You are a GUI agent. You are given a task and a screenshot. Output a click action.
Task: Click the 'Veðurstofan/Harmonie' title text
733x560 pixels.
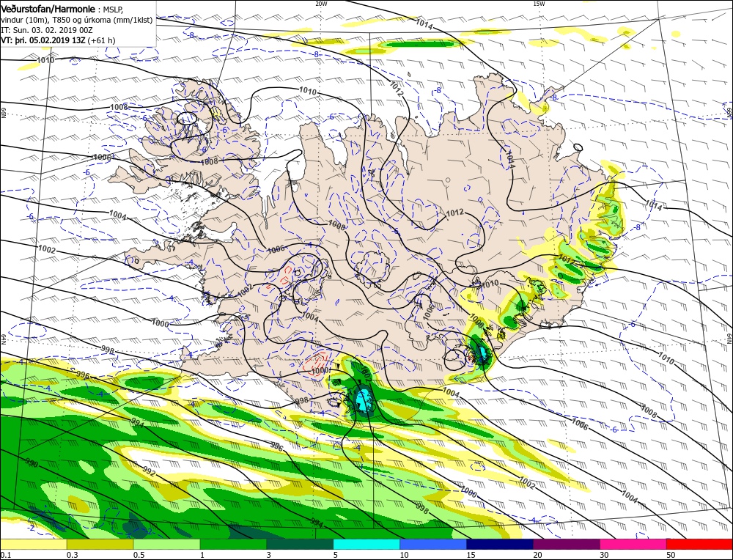pyautogui.click(x=48, y=8)
